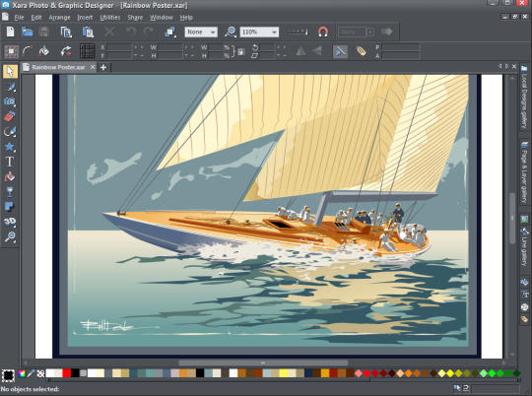
Task: Open the 110% zoom dropdown
Action: click(x=259, y=32)
